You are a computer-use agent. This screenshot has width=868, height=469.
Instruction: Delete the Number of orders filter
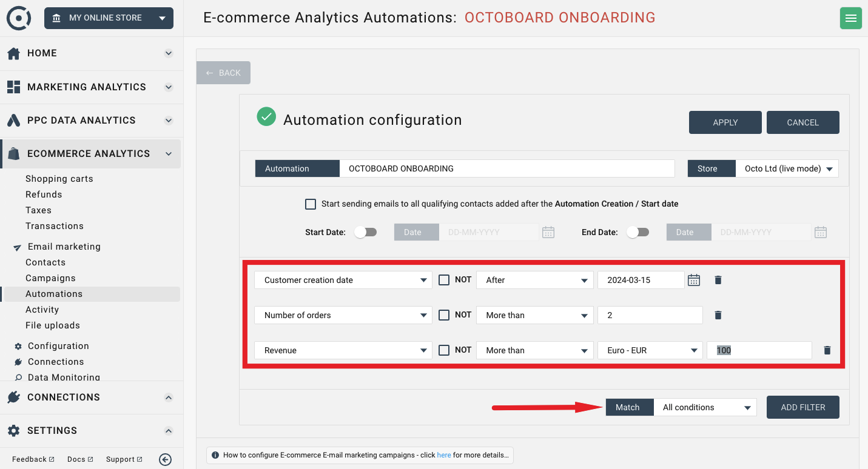[x=718, y=315]
